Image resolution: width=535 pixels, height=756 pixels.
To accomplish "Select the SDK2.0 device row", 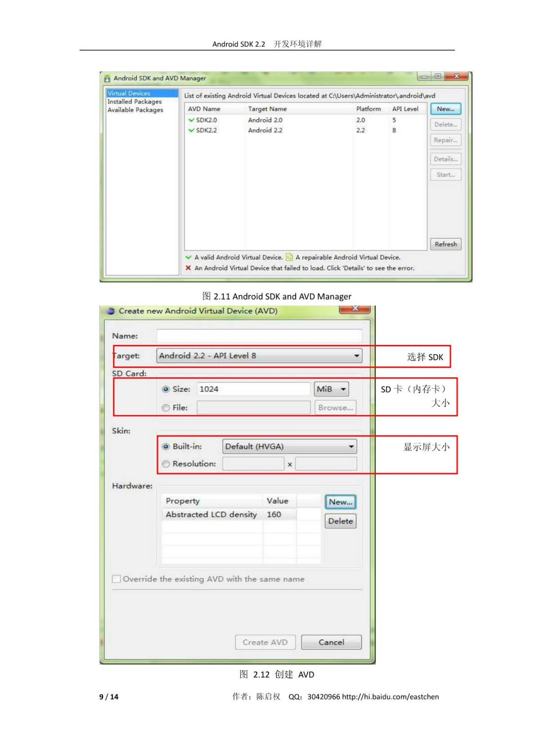I will [305, 120].
